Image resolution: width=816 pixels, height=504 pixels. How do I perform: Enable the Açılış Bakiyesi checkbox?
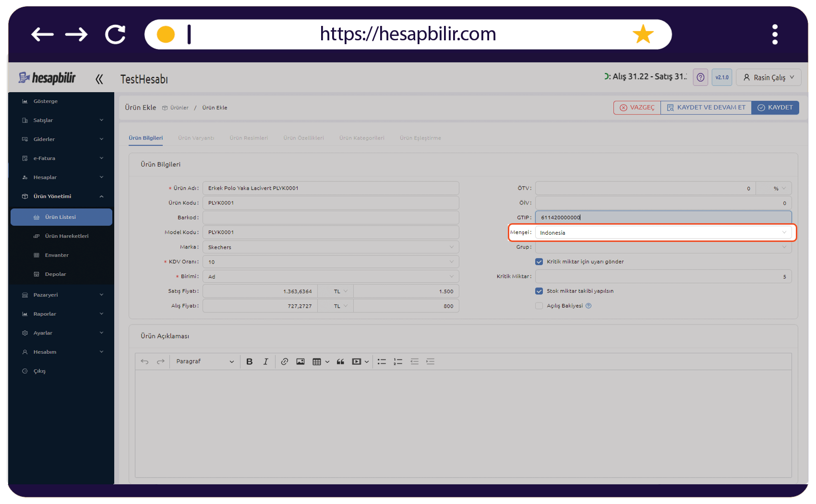pyautogui.click(x=539, y=306)
